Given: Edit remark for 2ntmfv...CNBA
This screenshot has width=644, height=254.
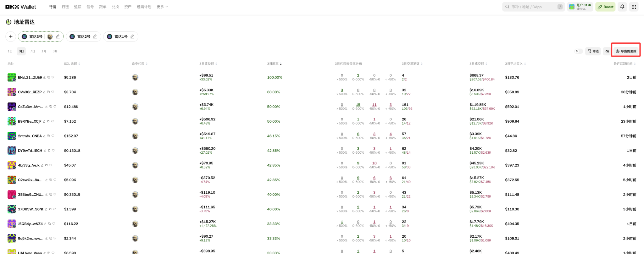Looking at the screenshot, I should [x=44, y=136].
